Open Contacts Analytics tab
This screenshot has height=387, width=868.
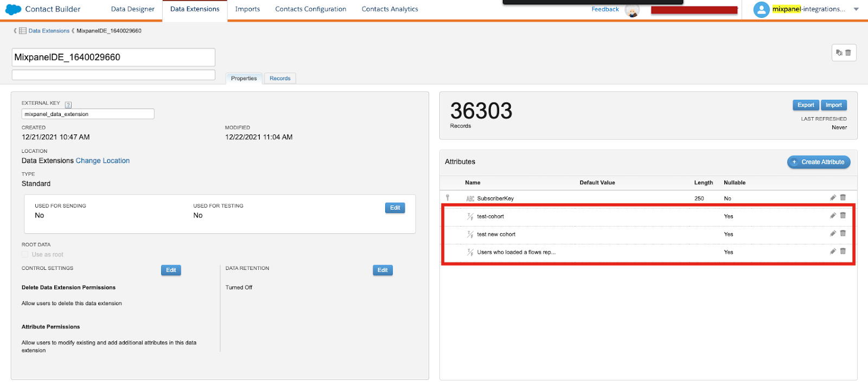[390, 9]
